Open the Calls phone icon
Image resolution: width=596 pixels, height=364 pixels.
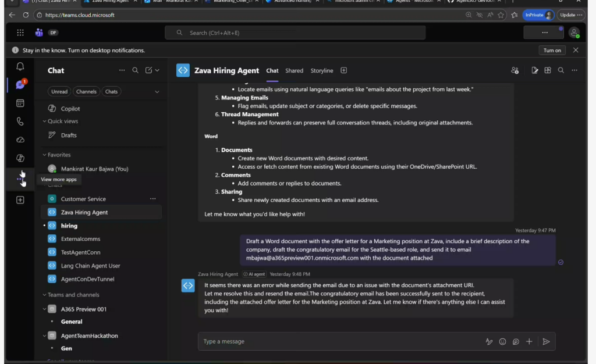point(20,122)
